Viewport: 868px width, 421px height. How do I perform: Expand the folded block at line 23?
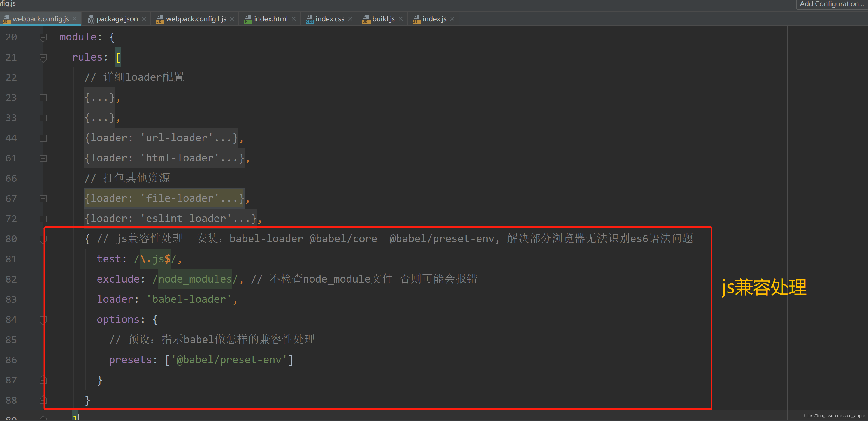[43, 98]
